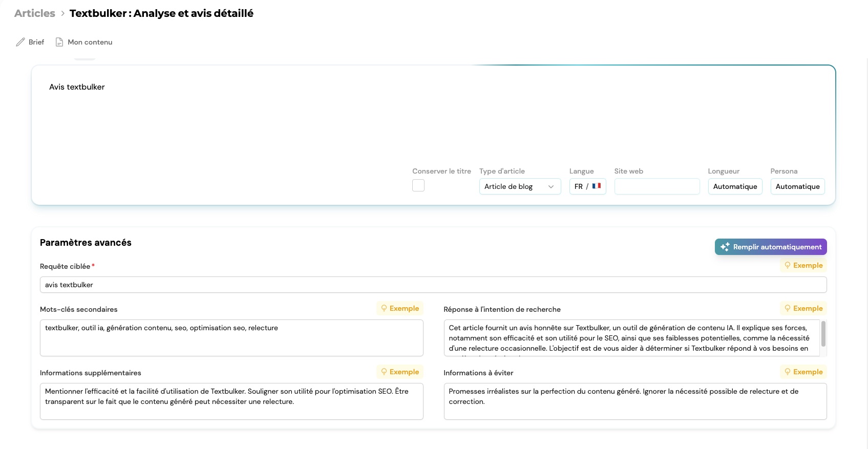Tick the Conserver le titre checkbox
Screen dimensions: 868x449
[x=418, y=185]
